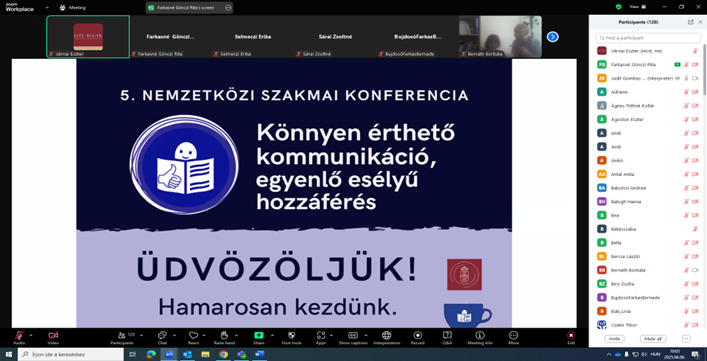Select Bernáth Borbála's video thumbnail

tap(500, 37)
